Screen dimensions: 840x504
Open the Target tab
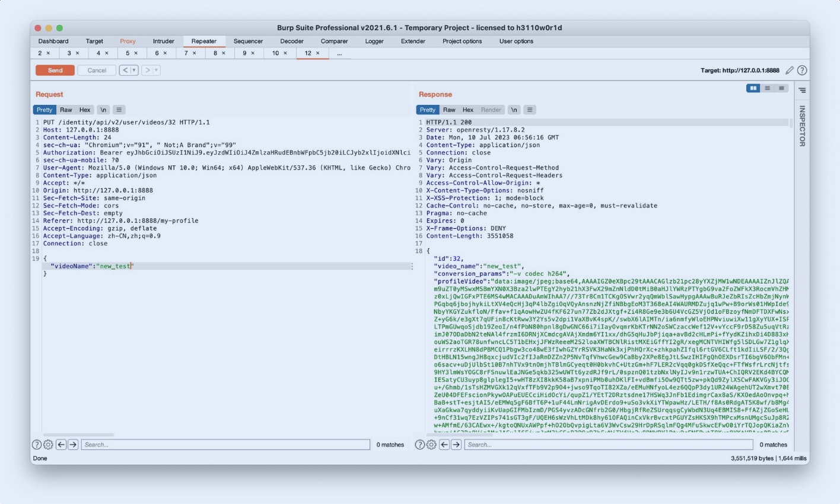(x=94, y=42)
